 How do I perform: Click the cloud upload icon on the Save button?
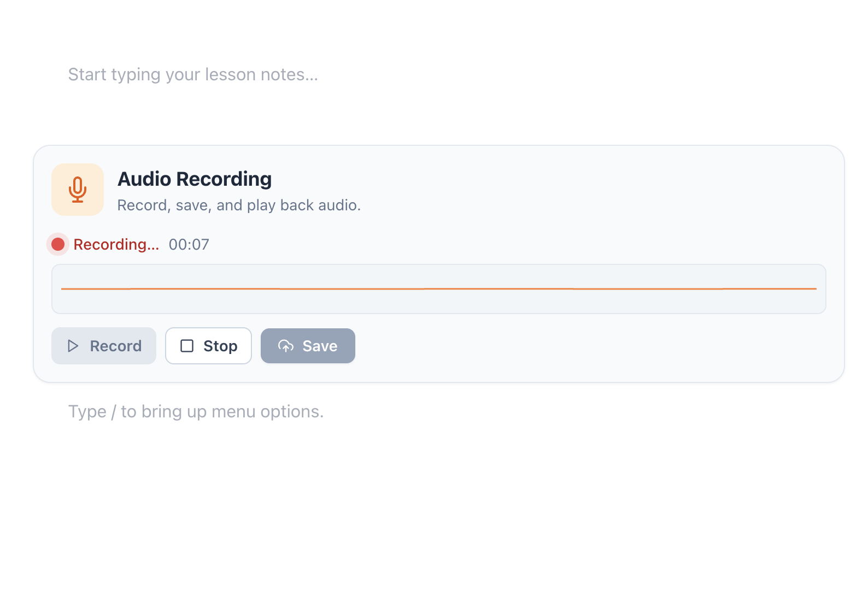click(285, 346)
